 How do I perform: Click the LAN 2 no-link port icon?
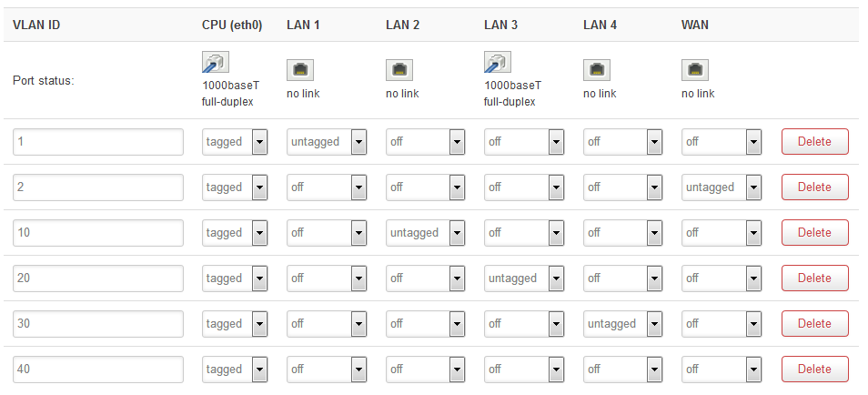coord(399,70)
